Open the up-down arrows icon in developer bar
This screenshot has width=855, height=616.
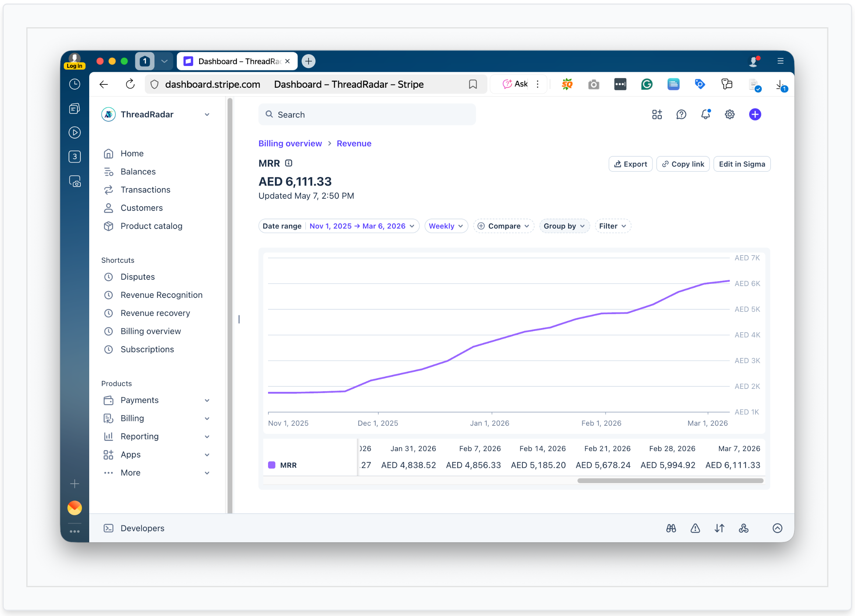[719, 528]
